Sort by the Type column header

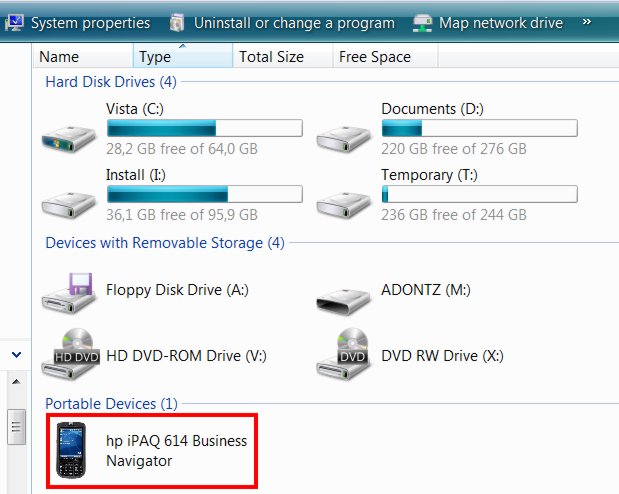click(x=183, y=56)
